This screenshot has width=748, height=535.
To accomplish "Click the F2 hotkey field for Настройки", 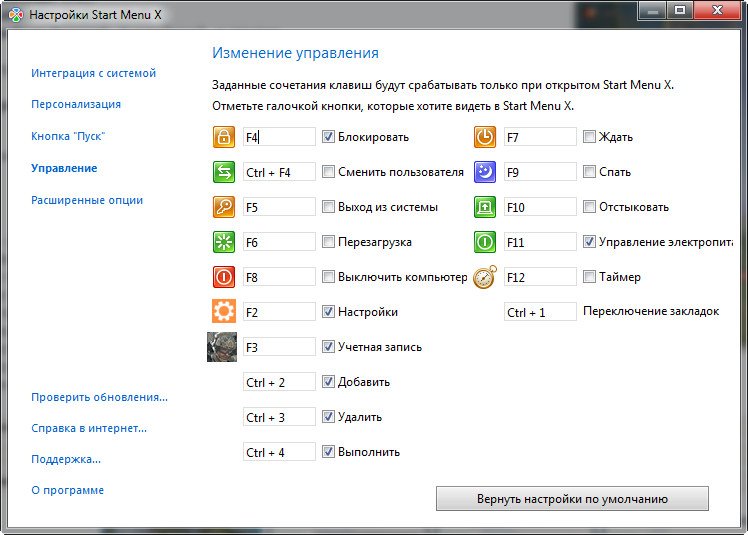I will pos(279,312).
